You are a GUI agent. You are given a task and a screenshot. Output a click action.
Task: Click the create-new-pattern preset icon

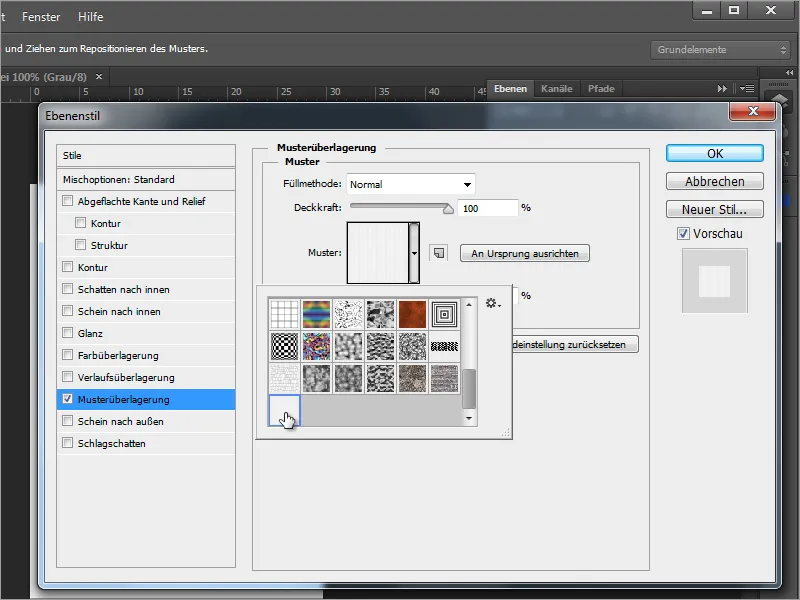[x=437, y=253]
